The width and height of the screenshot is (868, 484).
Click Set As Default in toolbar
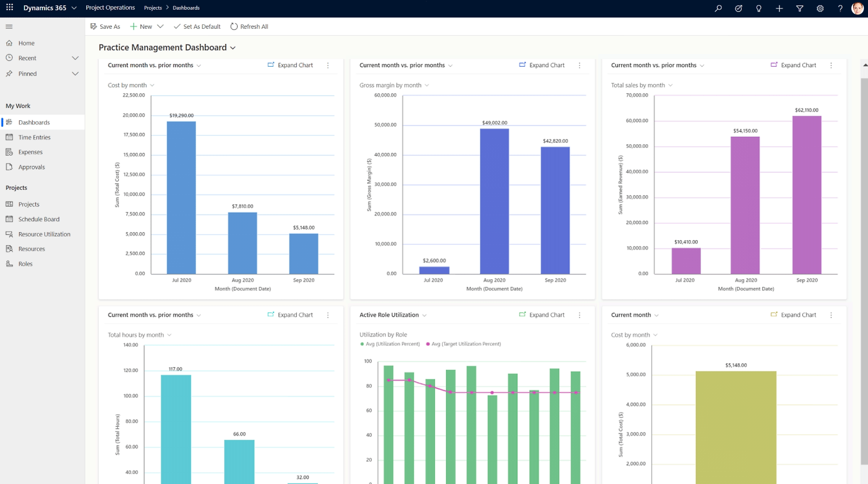[197, 26]
